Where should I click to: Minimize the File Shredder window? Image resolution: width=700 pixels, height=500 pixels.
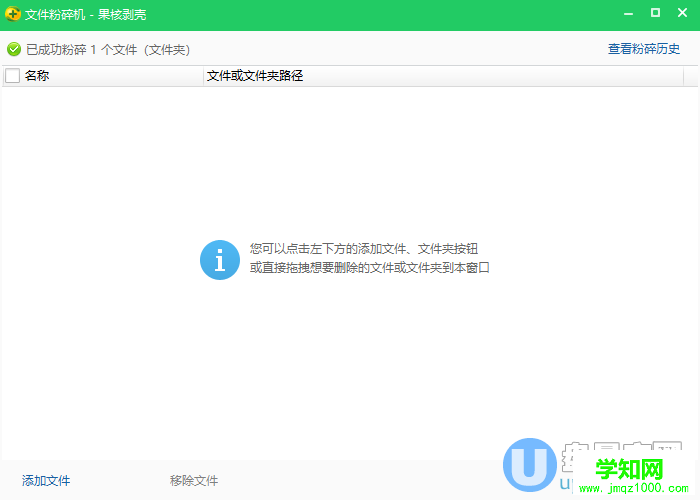(x=628, y=14)
